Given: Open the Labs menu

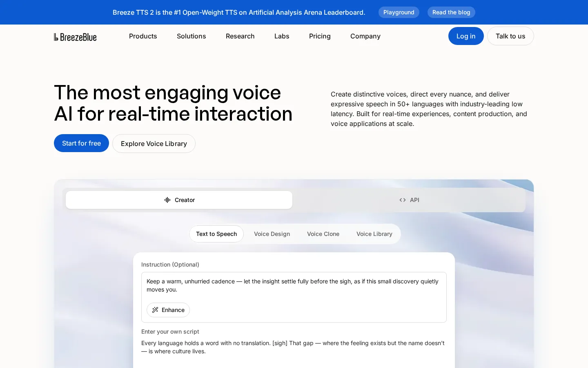Looking at the screenshot, I should [x=282, y=36].
